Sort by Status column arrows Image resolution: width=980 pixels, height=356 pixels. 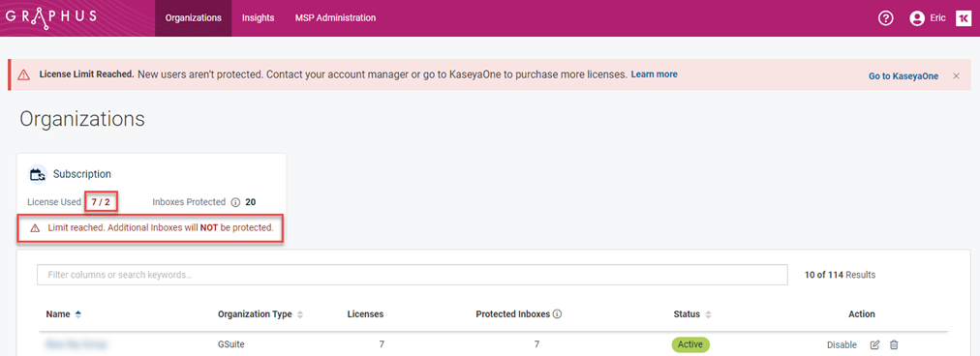[x=708, y=314]
